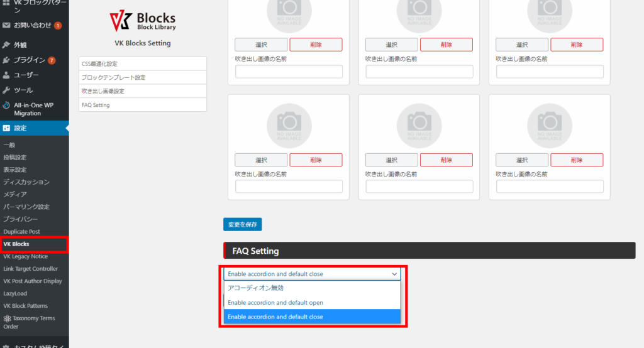Open VK Post Author Display item
This screenshot has height=348, width=644.
click(x=33, y=281)
